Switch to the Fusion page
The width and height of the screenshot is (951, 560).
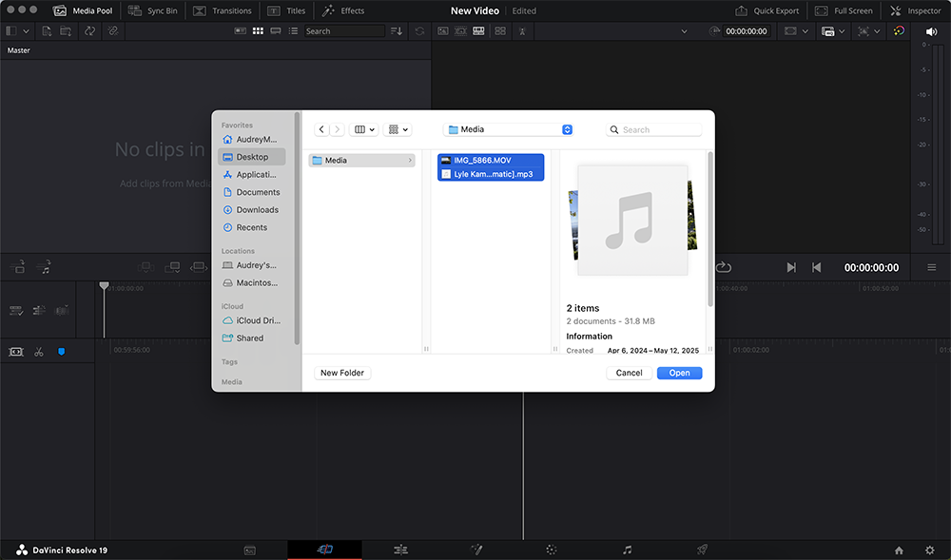pos(476,550)
